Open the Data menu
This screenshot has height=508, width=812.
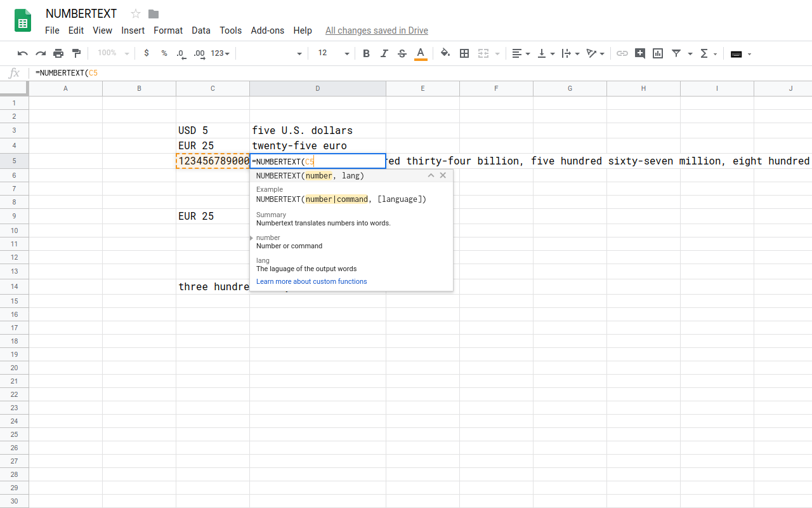point(201,30)
